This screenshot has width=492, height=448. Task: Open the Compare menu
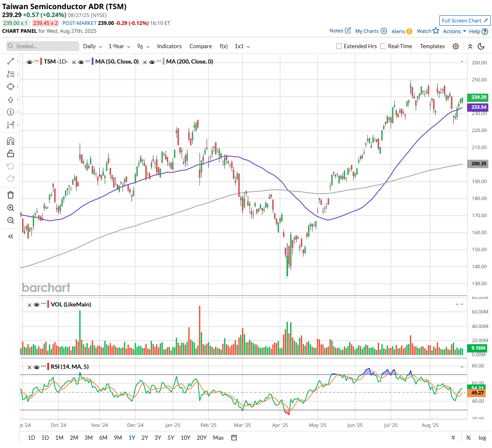point(201,47)
